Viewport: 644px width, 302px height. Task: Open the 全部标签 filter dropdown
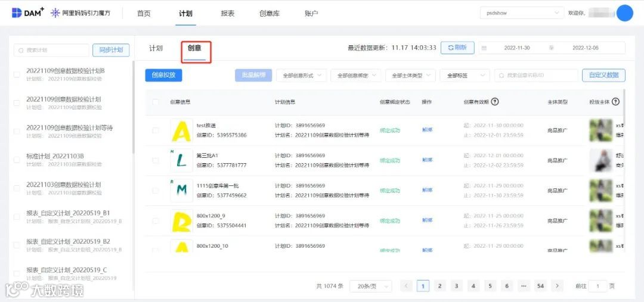coord(465,76)
